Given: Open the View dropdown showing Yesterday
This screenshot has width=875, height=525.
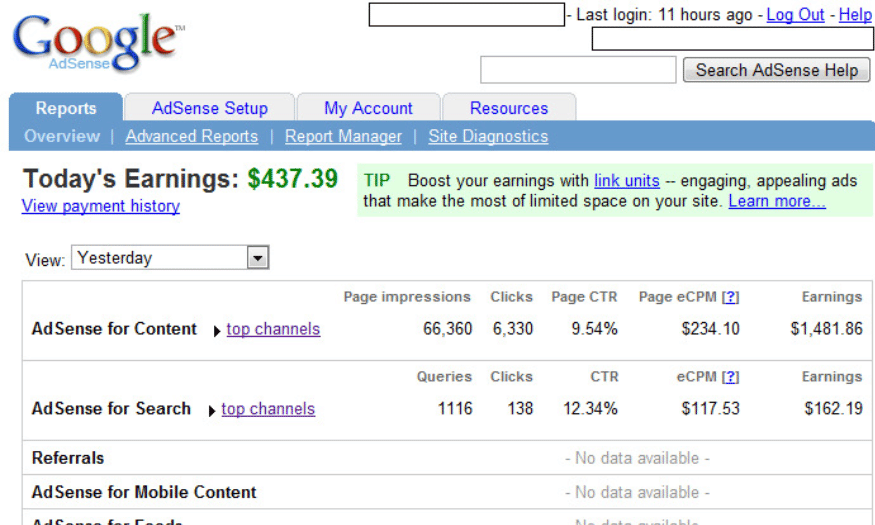Looking at the screenshot, I should click(170, 258).
